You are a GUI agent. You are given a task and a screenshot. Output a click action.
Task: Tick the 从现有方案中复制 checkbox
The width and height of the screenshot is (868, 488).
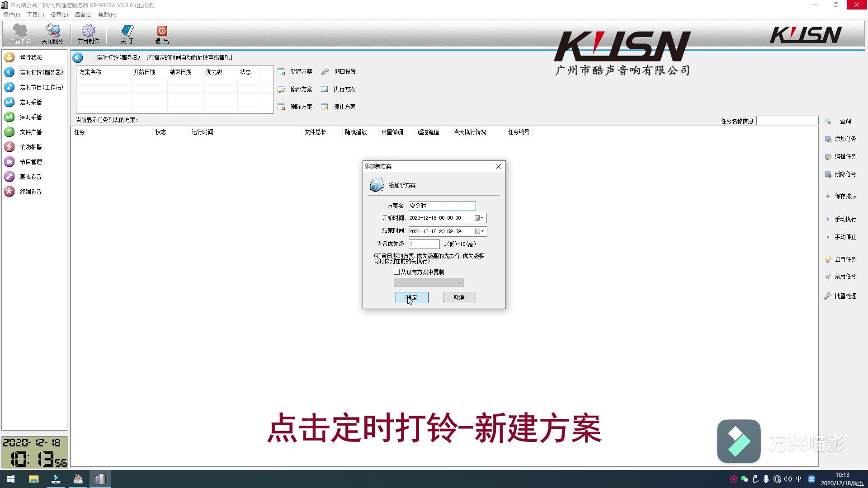396,272
